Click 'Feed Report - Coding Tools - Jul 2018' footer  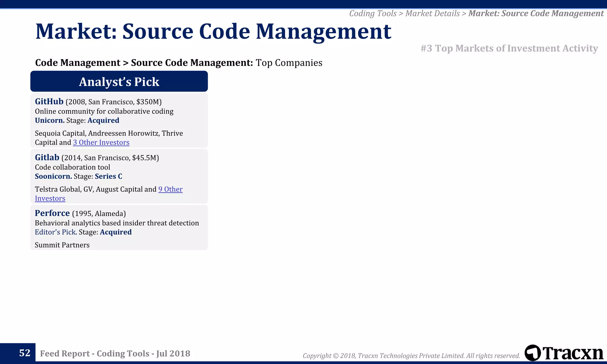(115, 353)
